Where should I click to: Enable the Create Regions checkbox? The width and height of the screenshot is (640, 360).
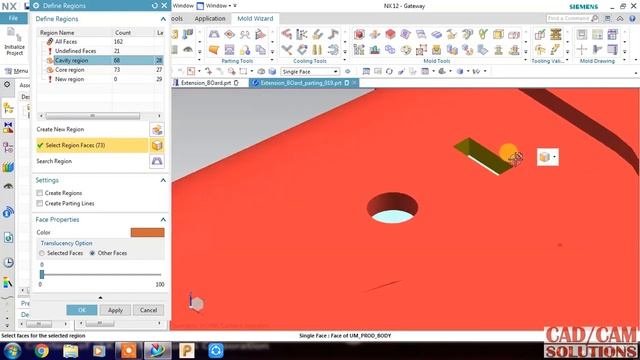pyautogui.click(x=40, y=193)
